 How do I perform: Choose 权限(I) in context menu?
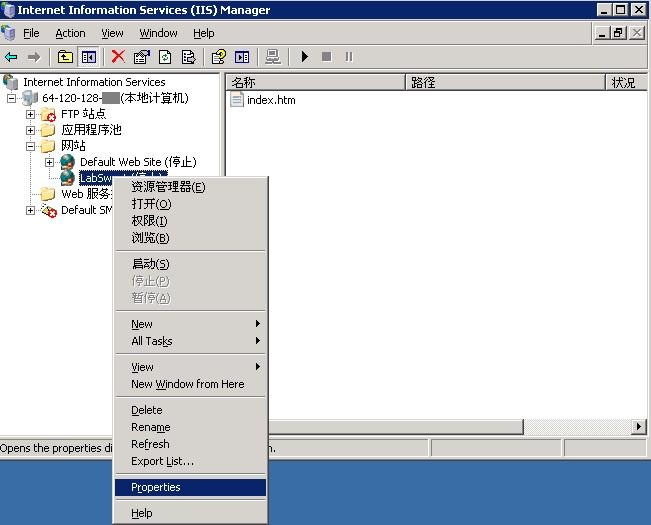click(191, 221)
